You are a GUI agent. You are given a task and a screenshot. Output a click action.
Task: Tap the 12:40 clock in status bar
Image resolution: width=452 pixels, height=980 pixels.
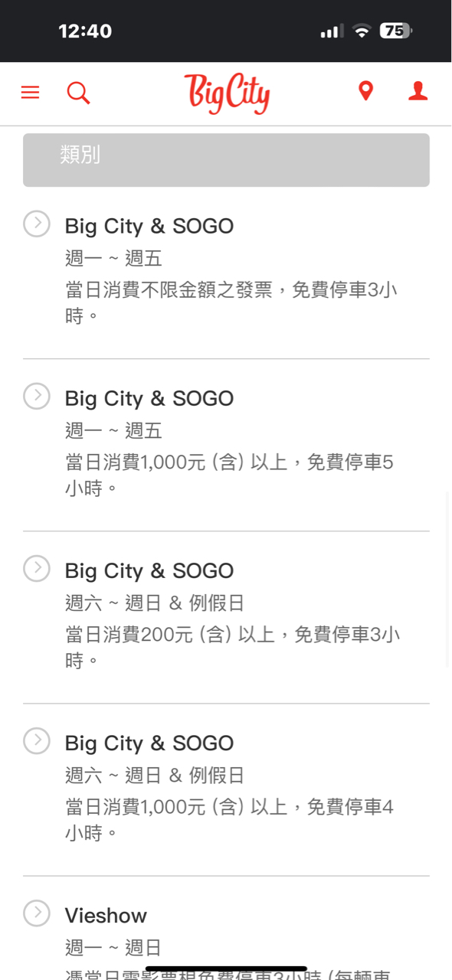click(85, 31)
